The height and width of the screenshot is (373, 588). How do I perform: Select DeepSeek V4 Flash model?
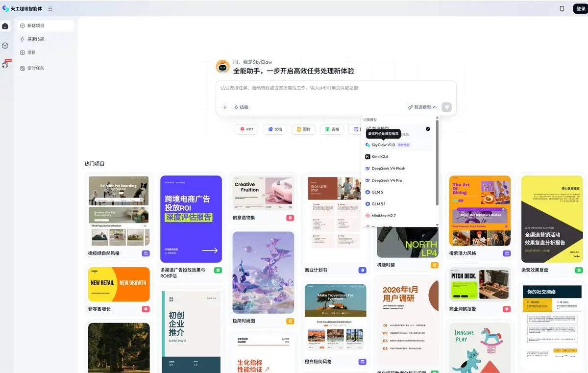397,169
